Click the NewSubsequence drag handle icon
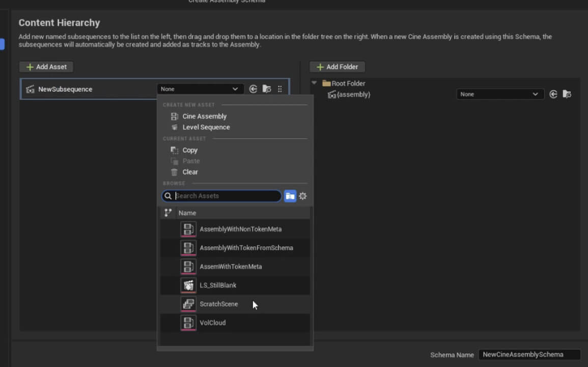 point(280,89)
